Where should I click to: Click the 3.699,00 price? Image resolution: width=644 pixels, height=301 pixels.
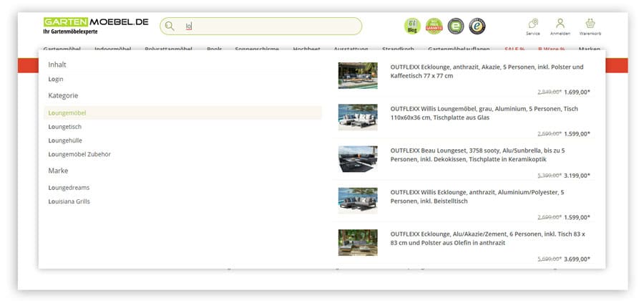[577, 259]
